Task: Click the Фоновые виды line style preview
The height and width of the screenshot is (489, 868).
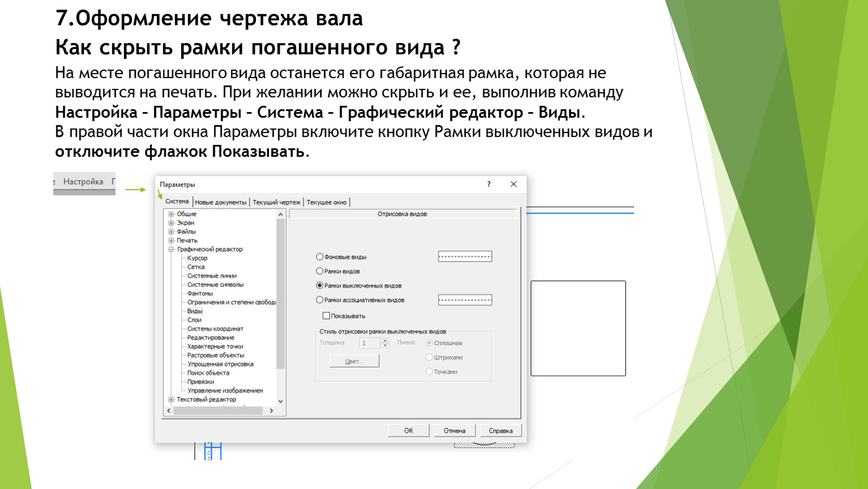Action: (x=465, y=256)
